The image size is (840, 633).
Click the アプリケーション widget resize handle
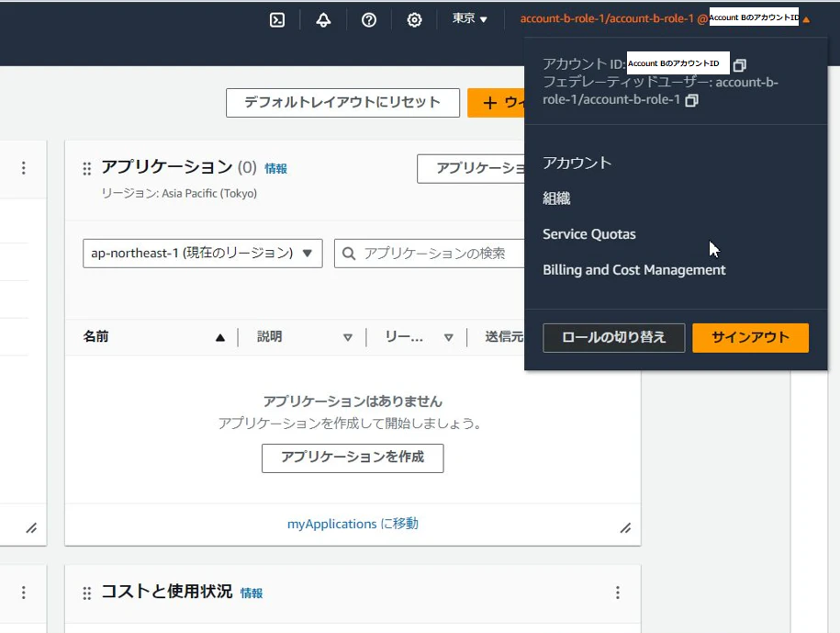click(625, 528)
